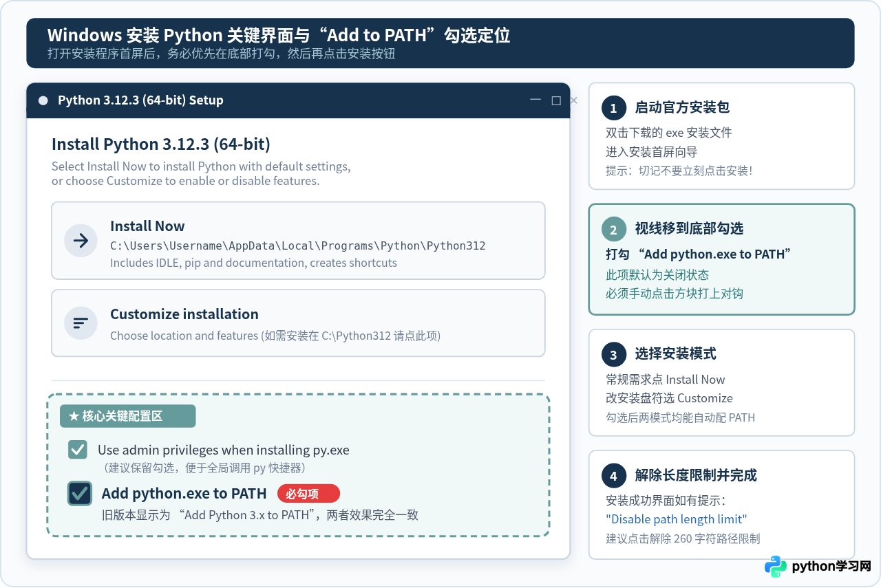Click text Includes IDLE, pip and documentation

[x=253, y=263]
